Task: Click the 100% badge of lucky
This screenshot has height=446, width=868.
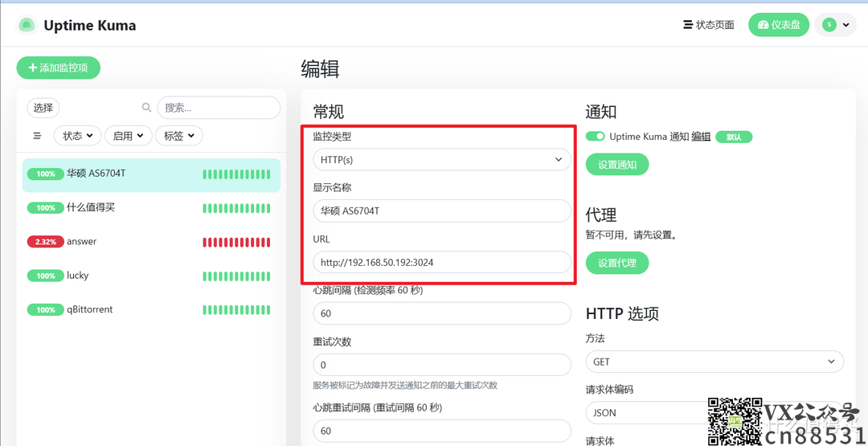Action: point(45,276)
